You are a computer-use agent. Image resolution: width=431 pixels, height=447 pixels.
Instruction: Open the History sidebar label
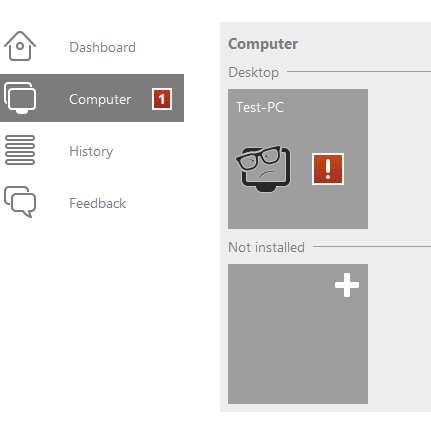(x=91, y=152)
